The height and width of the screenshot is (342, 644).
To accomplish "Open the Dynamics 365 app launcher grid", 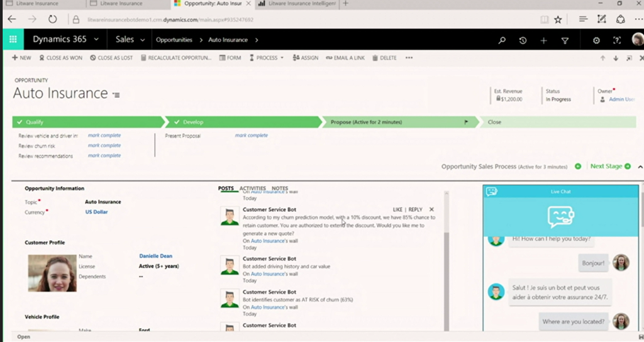I will 13,40.
